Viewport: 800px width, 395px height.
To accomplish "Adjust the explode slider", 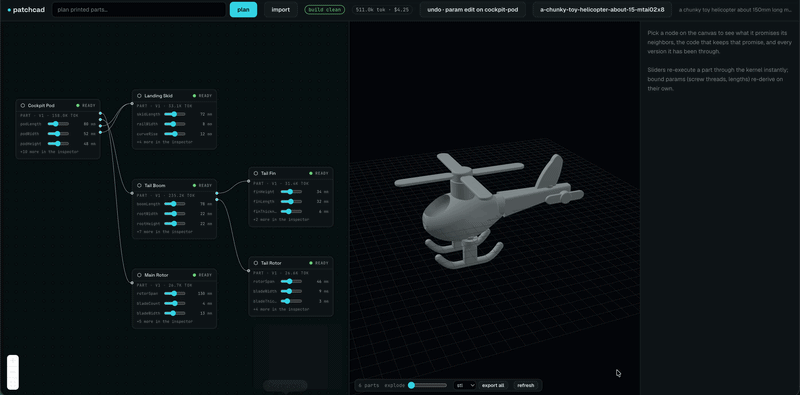I will tap(428, 385).
